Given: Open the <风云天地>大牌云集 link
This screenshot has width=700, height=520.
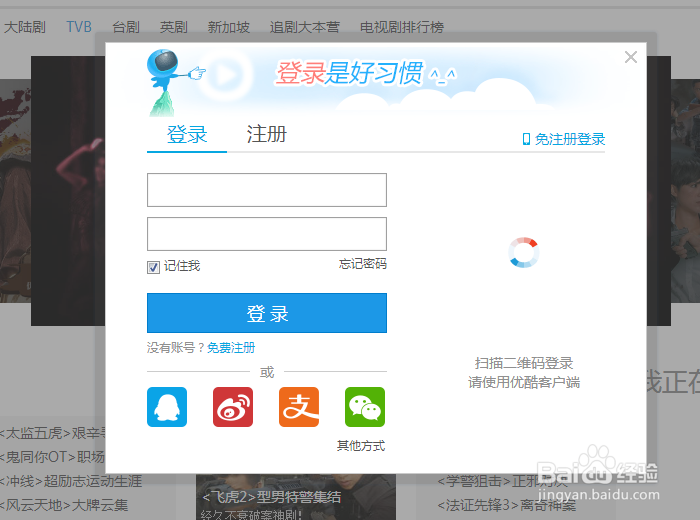Looking at the screenshot, I should [64, 505].
